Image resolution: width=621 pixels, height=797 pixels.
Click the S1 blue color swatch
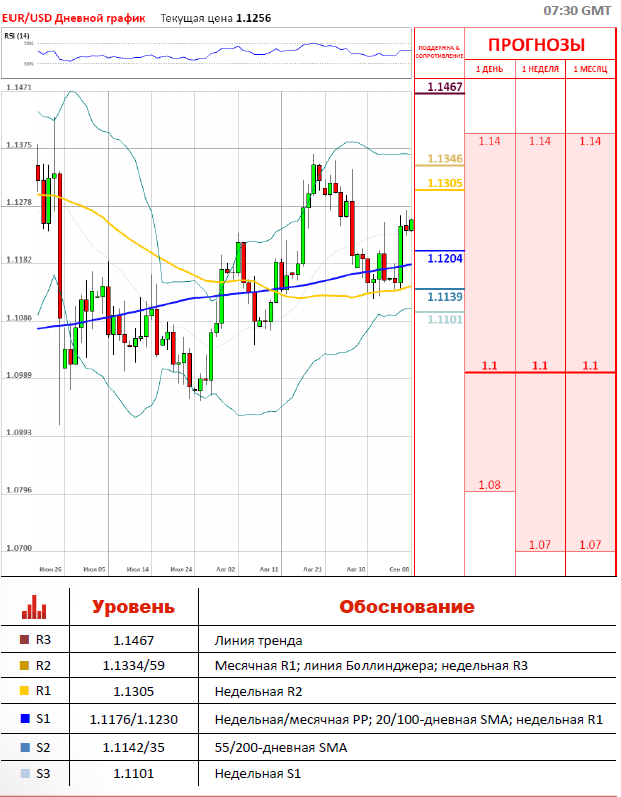tap(25, 719)
